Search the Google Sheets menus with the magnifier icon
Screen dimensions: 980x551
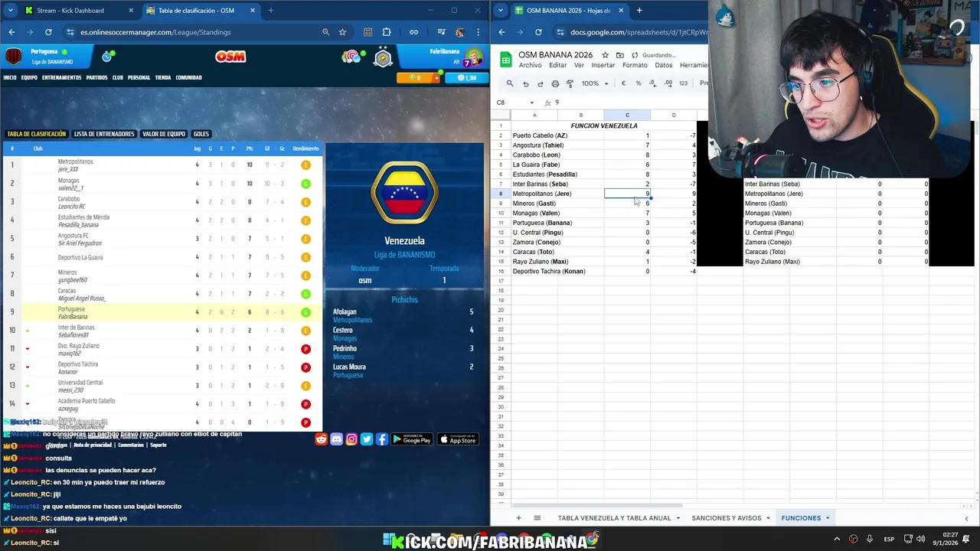[x=510, y=83]
